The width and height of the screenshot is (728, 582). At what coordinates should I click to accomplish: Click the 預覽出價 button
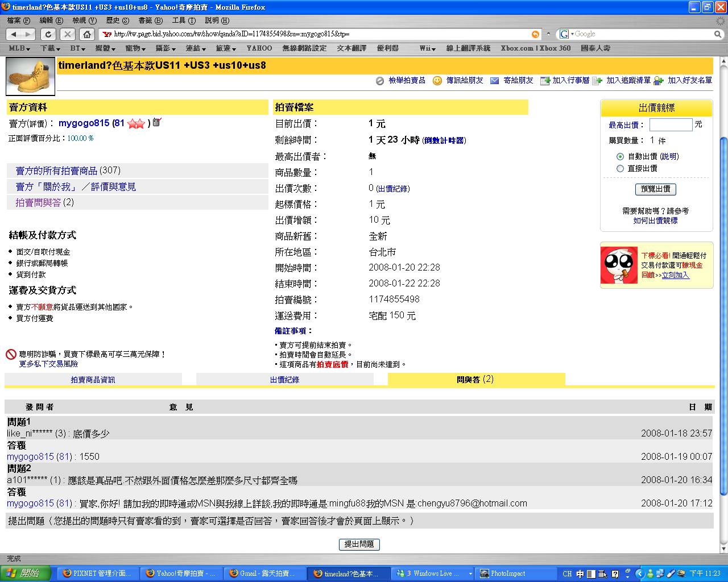[x=655, y=189]
